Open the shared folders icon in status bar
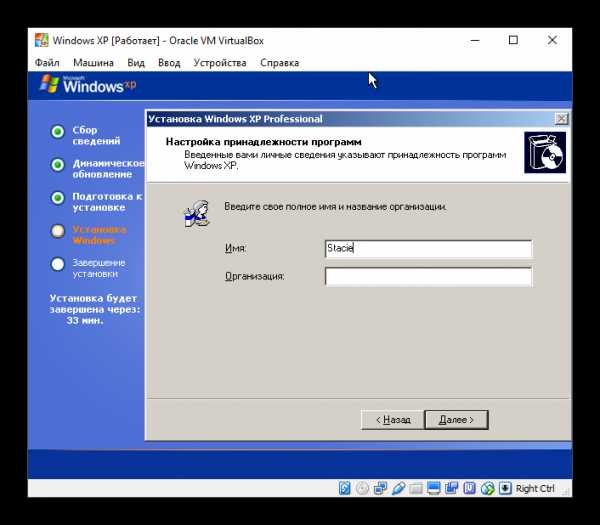Screen dimensions: 600x525 [416, 489]
